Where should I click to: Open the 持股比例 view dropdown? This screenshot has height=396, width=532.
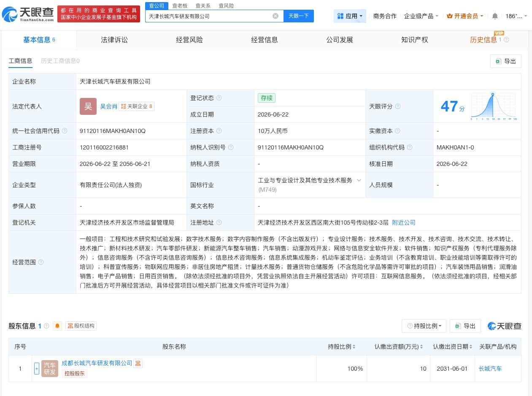pyautogui.click(x=424, y=326)
